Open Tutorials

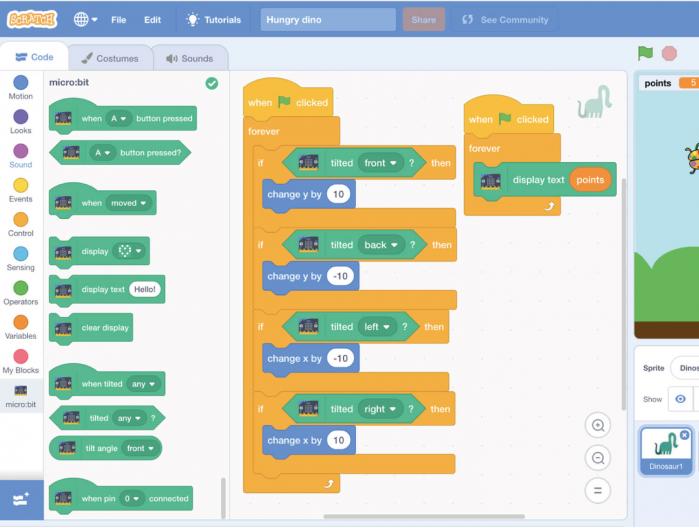pos(214,20)
